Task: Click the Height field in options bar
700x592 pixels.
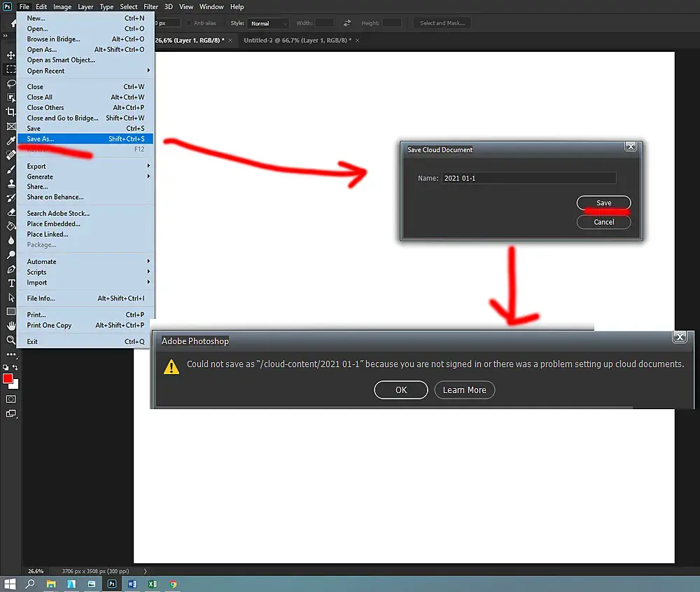Action: tap(392, 23)
